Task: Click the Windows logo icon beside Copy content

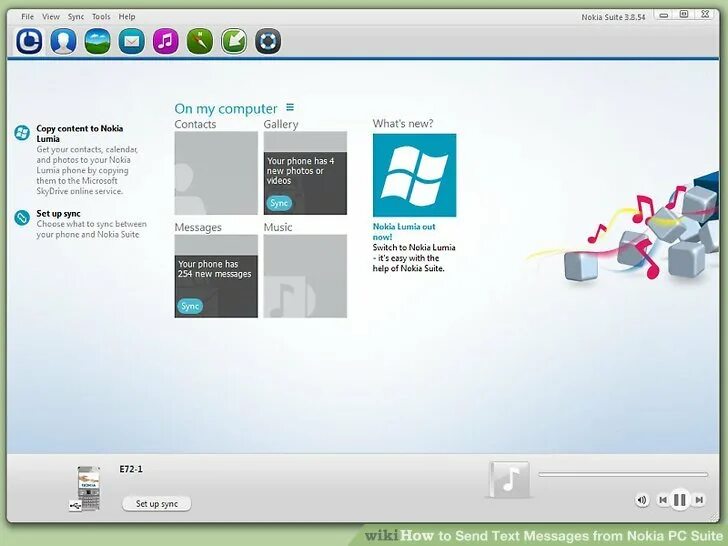Action: click(22, 133)
